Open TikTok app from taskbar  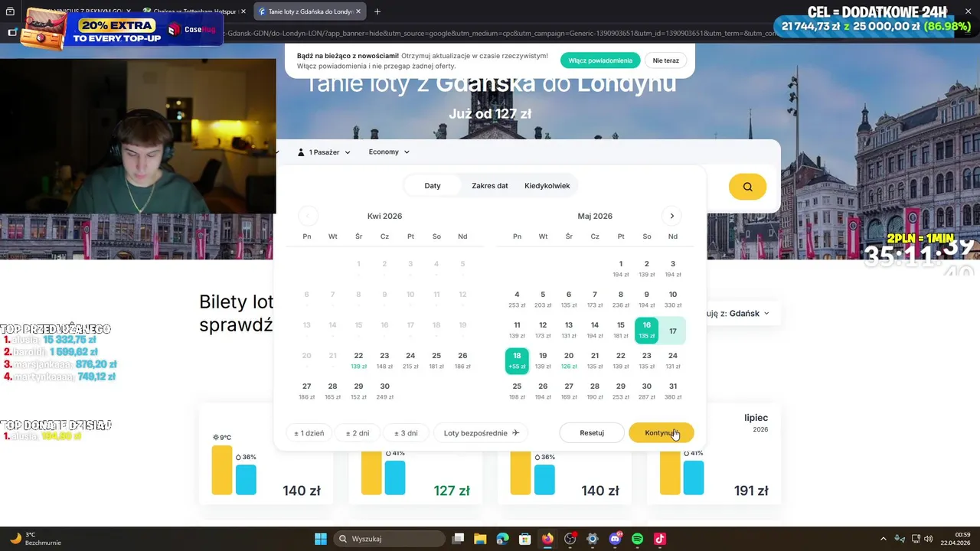(660, 539)
